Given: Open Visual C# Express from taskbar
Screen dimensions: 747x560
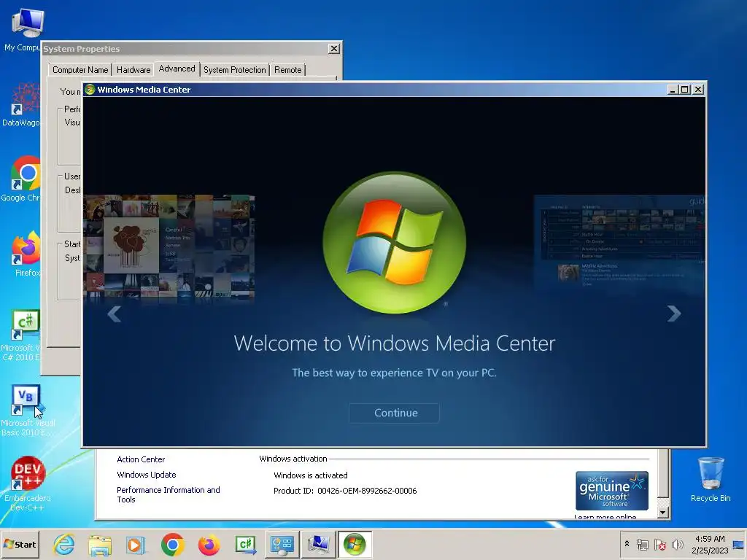Looking at the screenshot, I should 245,544.
